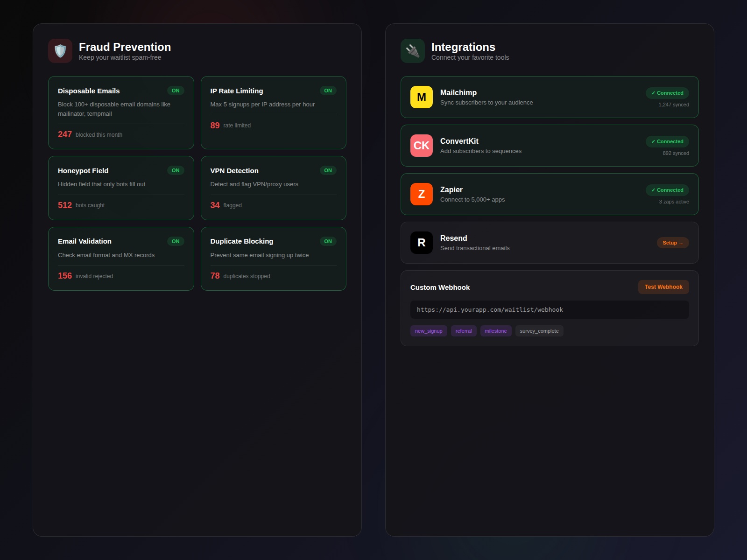Click the checkmark on Mailchimp Connected badge

pos(654,93)
